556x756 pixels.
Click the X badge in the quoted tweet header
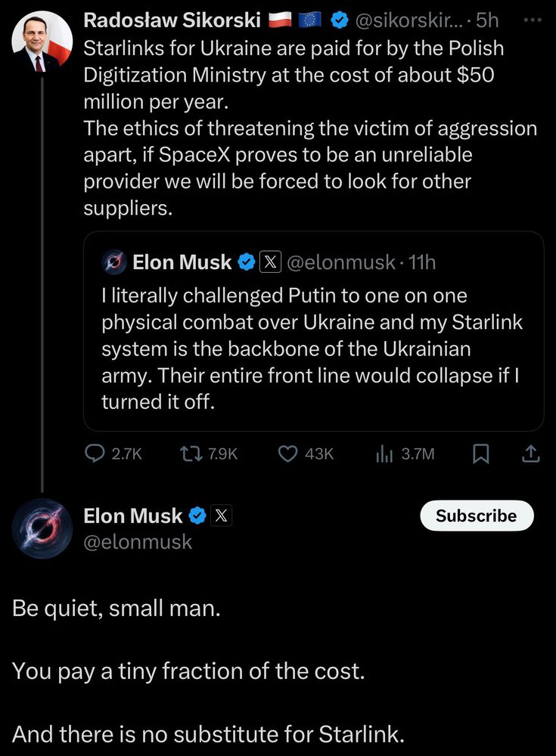[270, 262]
